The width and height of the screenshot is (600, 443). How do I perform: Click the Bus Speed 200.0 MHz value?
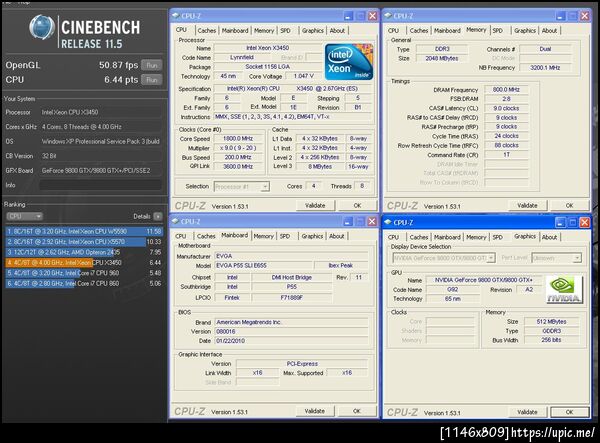pos(238,157)
